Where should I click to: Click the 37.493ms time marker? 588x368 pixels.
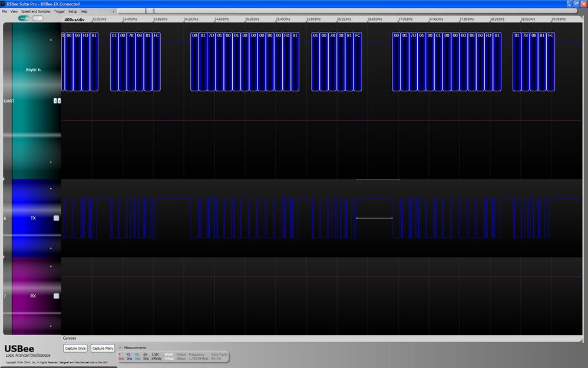[x=436, y=19]
